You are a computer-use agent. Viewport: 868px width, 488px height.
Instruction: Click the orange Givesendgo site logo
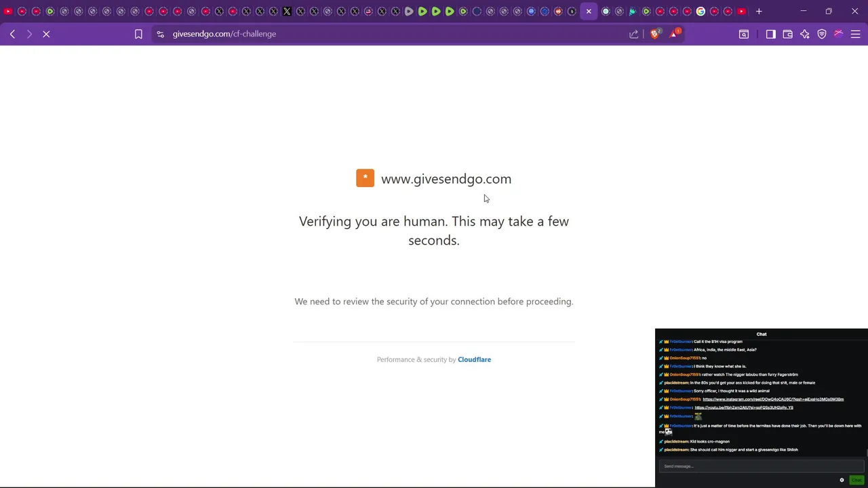click(365, 178)
